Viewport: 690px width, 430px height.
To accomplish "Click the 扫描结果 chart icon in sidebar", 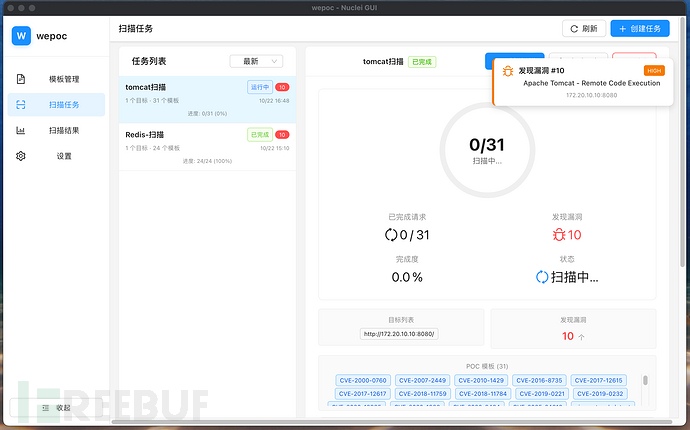I will [21, 130].
